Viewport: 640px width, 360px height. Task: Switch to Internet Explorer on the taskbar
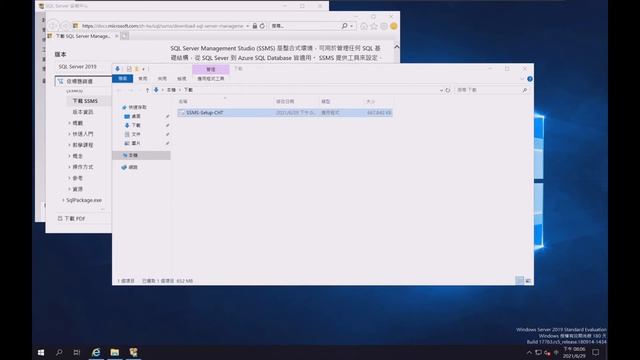(96, 352)
